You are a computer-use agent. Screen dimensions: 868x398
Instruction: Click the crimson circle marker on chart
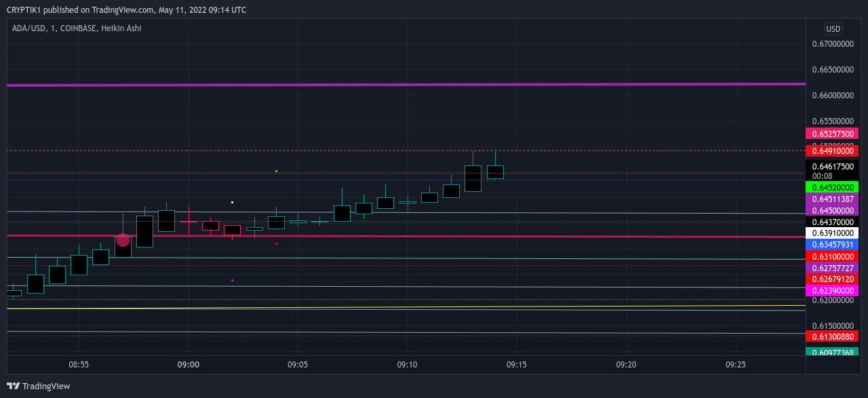click(x=123, y=239)
